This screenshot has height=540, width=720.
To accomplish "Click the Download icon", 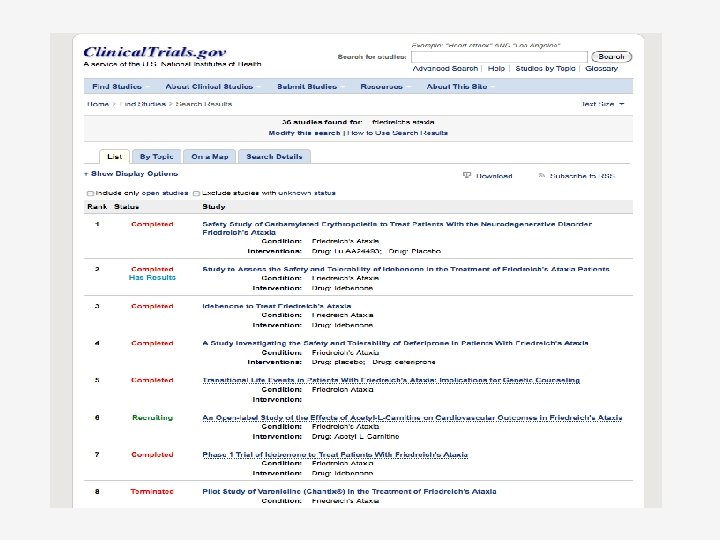I will pos(467,175).
